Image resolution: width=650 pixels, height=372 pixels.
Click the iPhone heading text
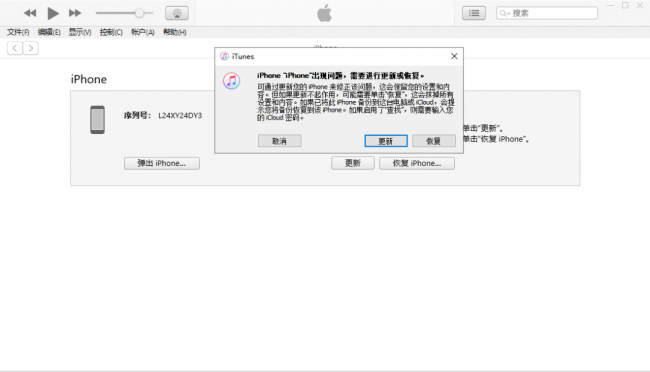89,79
